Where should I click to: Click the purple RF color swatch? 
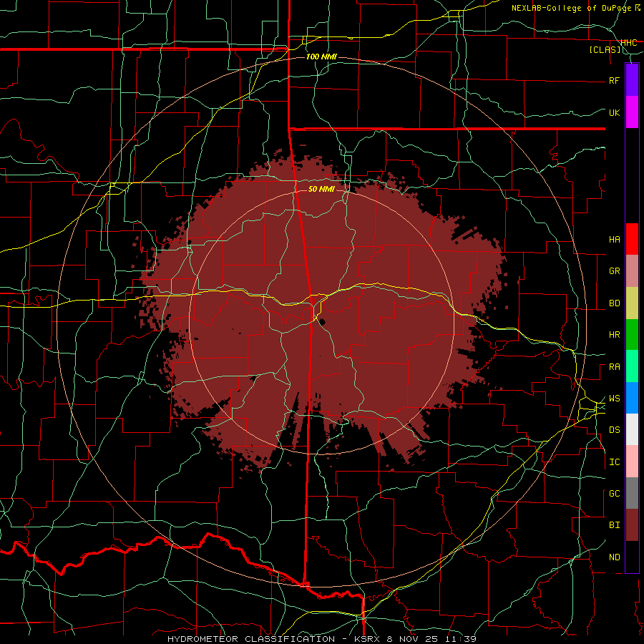pos(632,80)
